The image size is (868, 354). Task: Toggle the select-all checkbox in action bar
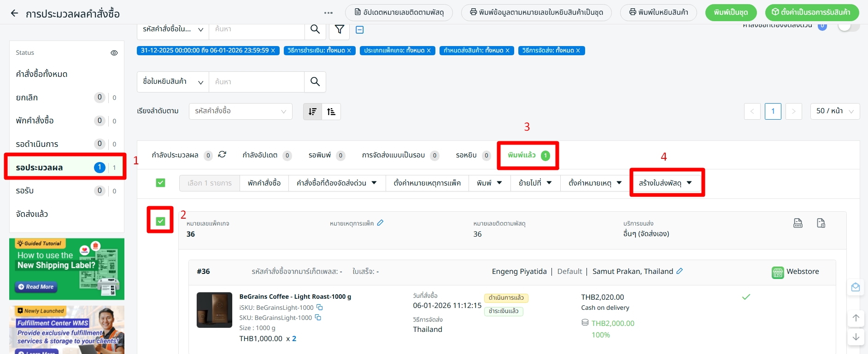(160, 183)
